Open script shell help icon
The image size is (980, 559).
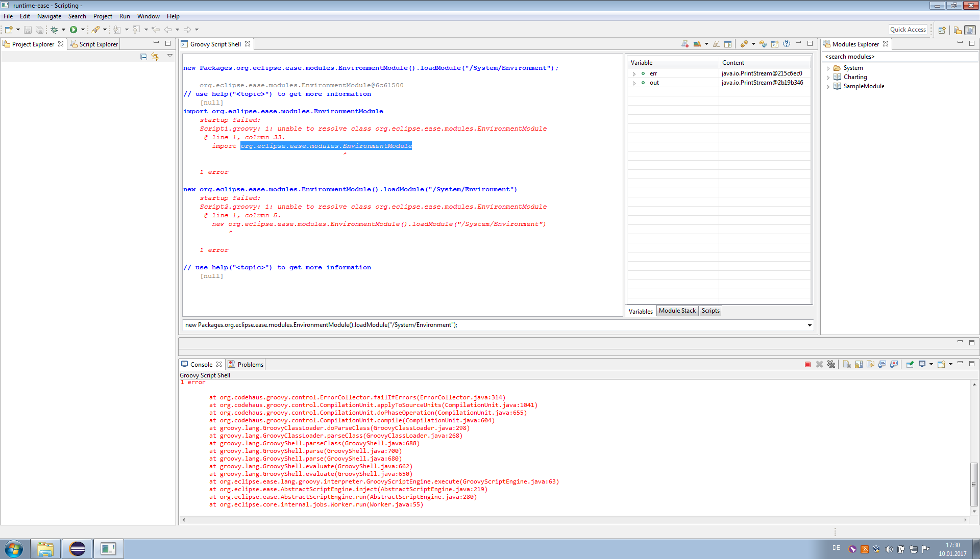point(787,44)
